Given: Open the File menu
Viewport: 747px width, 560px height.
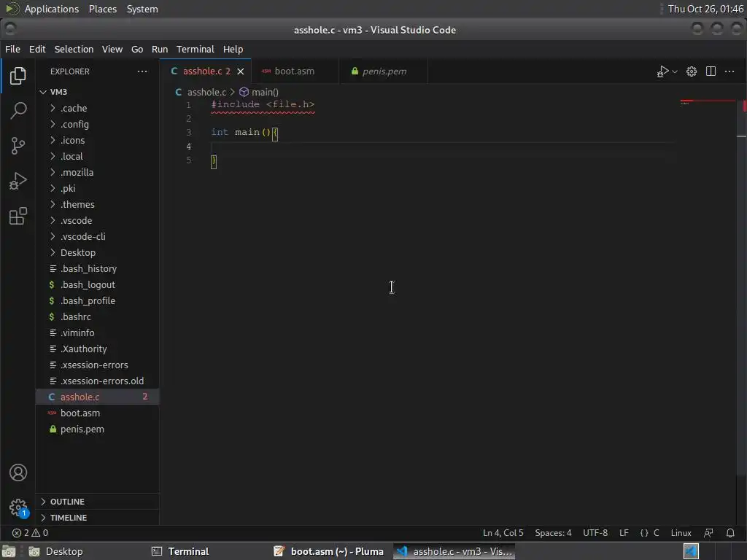Looking at the screenshot, I should 12,49.
